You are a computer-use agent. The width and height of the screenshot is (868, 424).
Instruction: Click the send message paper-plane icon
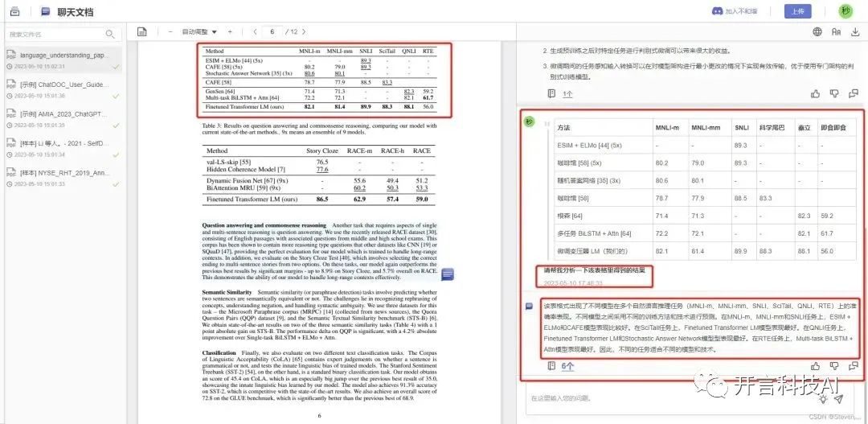pos(838,398)
